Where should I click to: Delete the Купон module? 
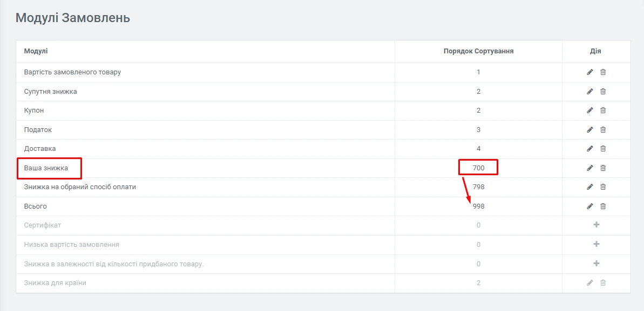pyautogui.click(x=603, y=110)
